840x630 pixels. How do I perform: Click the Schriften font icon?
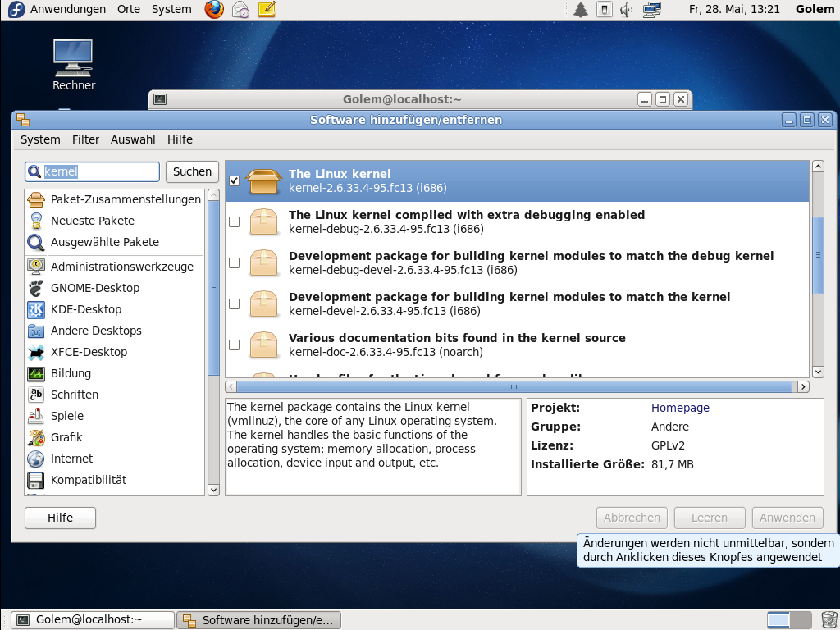36,395
